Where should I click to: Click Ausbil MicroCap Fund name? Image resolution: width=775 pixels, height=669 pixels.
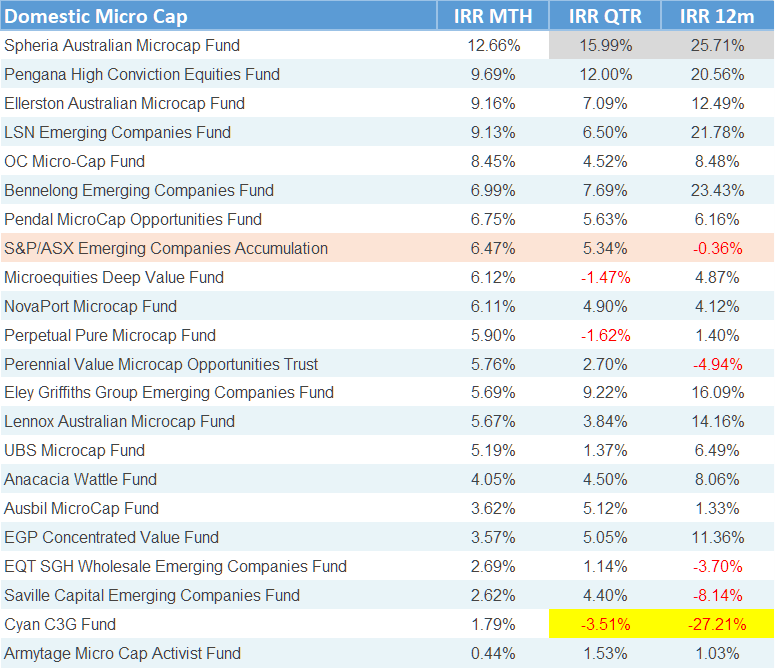point(82,508)
